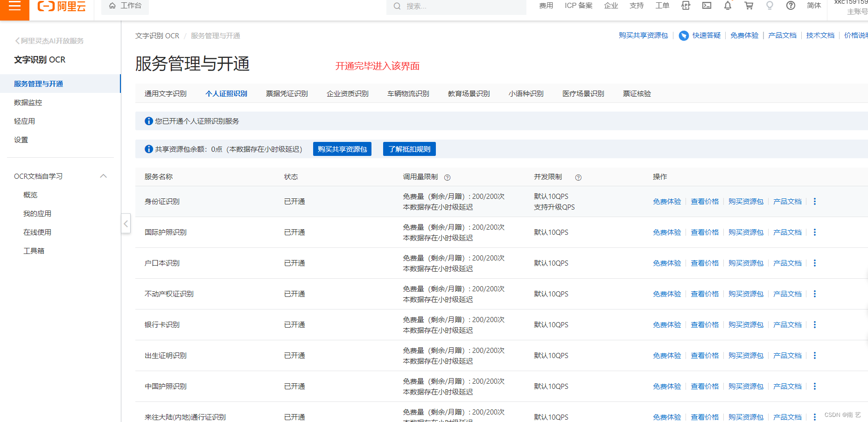Open the 支持 header menu
Viewport: 868px width, 422px height.
pyautogui.click(x=637, y=6)
